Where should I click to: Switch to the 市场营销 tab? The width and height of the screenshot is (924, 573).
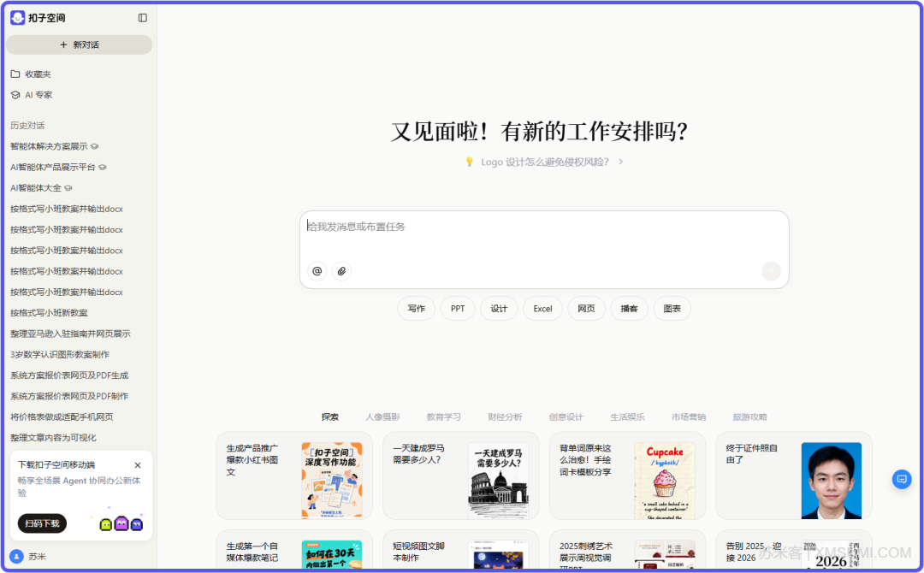[x=689, y=417]
